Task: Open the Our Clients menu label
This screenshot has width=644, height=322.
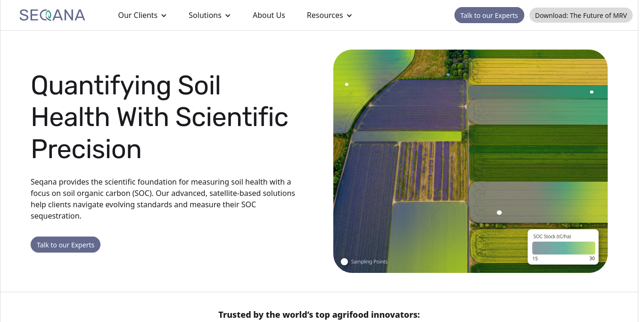Action: click(x=138, y=15)
